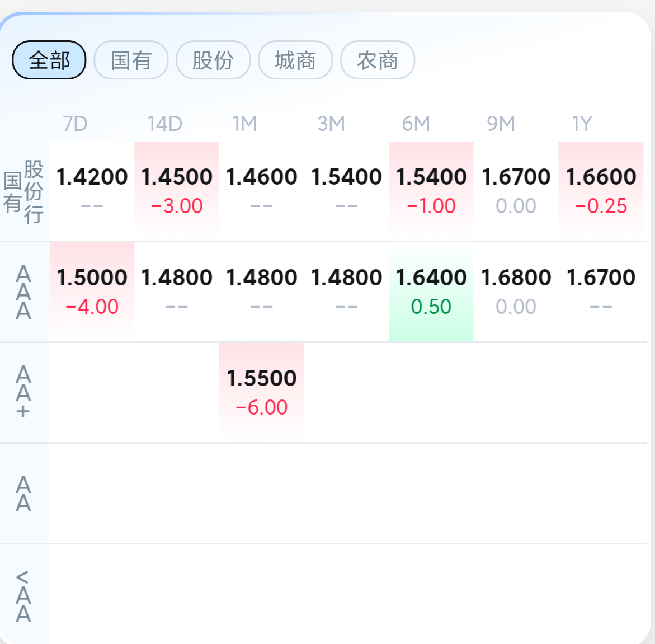Open the 城商 filter tab
This screenshot has width=655, height=644.
[x=295, y=60]
